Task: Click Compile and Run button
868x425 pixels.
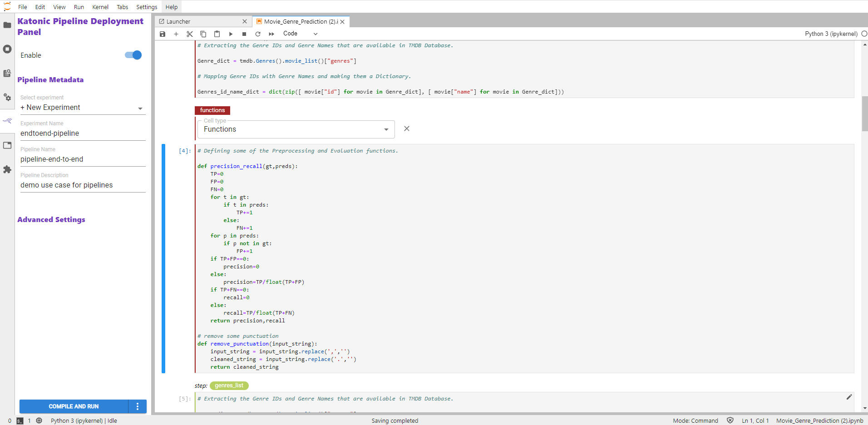Action: 74,406
